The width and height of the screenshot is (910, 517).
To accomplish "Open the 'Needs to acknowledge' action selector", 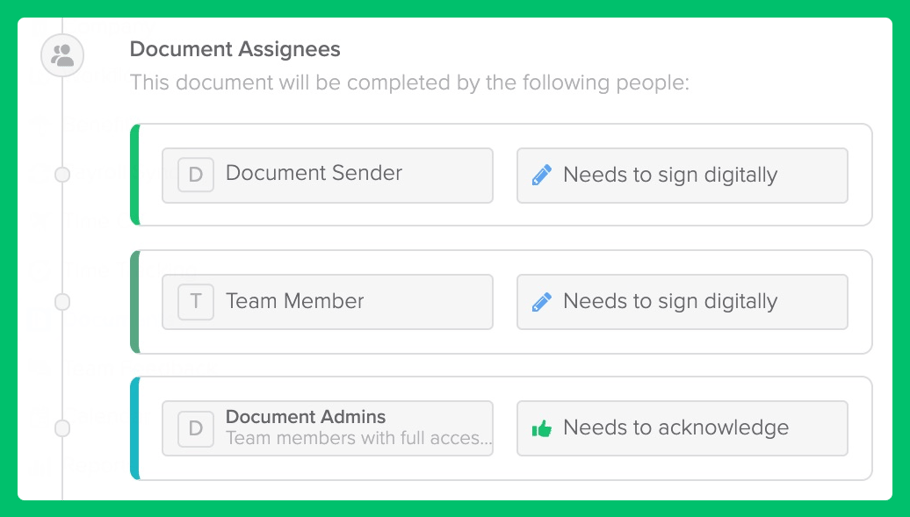I will point(682,428).
